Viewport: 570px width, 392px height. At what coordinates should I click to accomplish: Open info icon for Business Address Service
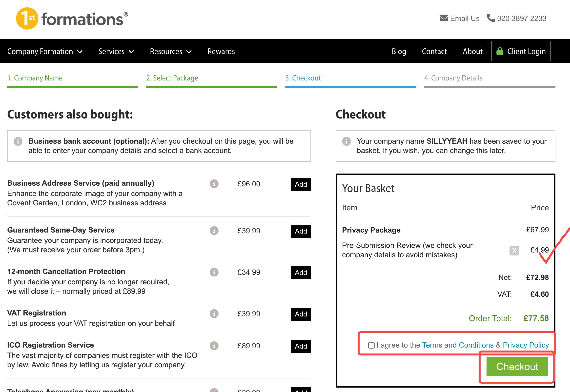click(214, 184)
